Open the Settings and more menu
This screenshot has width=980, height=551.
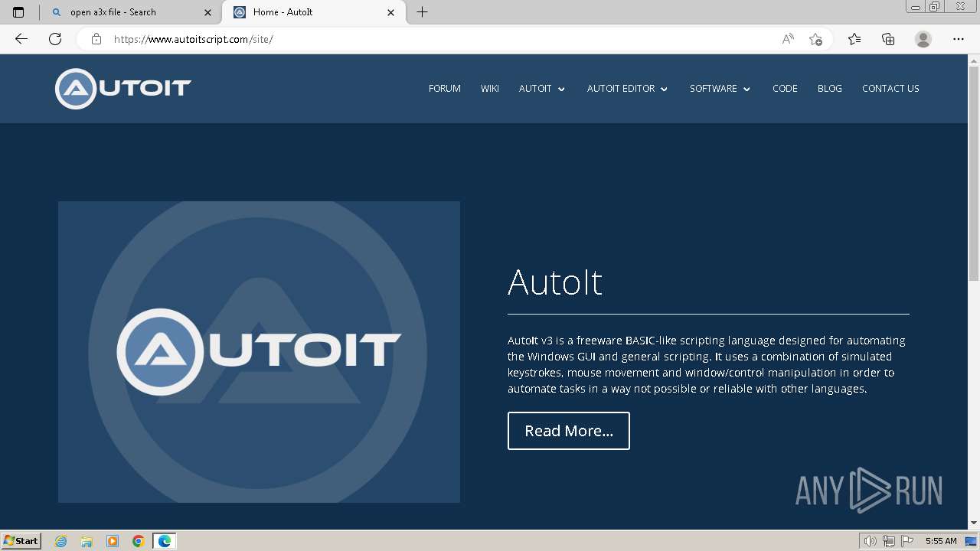point(959,39)
